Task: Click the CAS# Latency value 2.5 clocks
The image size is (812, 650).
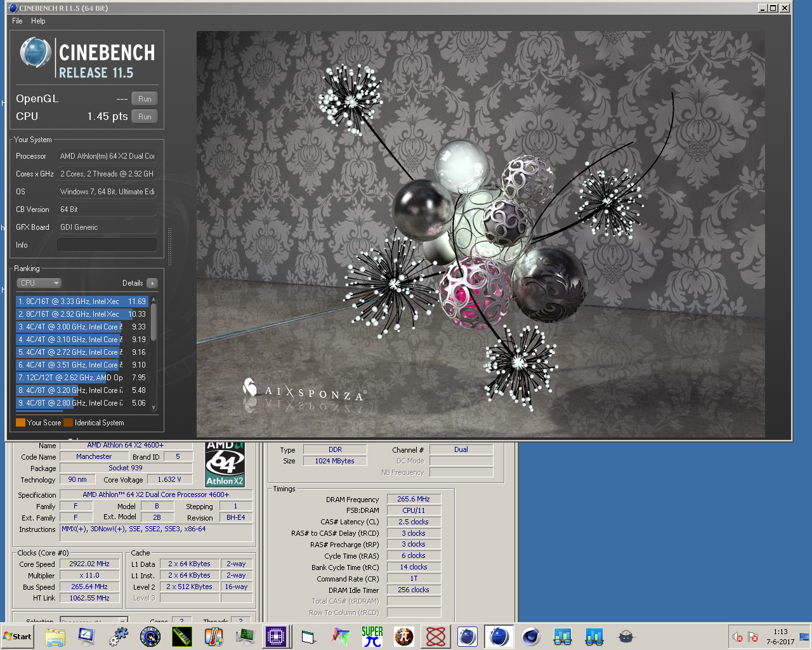Action: [x=414, y=522]
